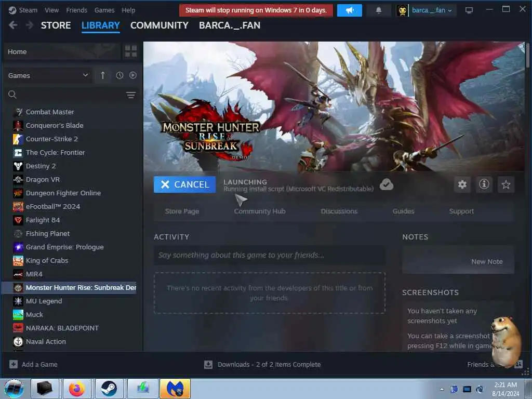Add game to favorites star
532x399 pixels.
click(506, 184)
